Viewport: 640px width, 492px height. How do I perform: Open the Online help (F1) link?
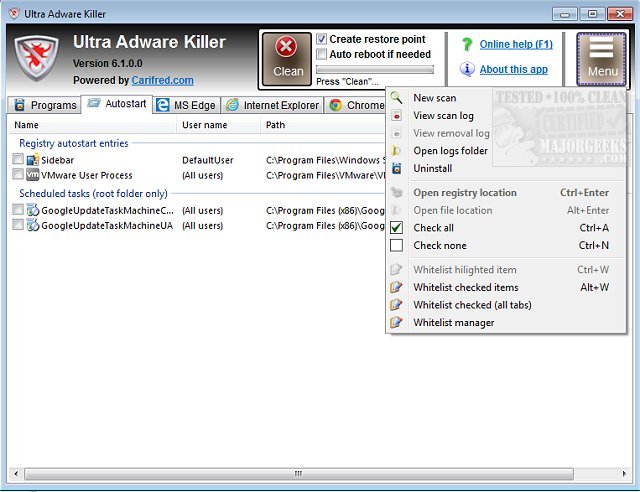point(516,44)
